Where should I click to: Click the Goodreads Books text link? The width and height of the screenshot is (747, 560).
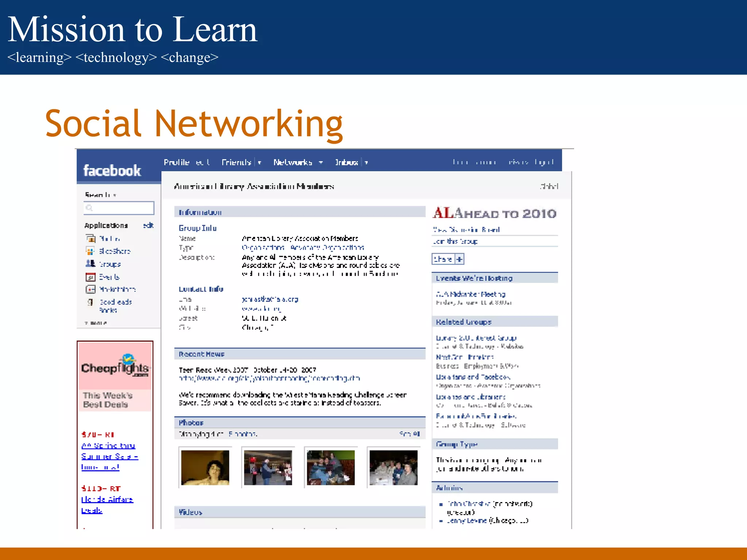115,306
